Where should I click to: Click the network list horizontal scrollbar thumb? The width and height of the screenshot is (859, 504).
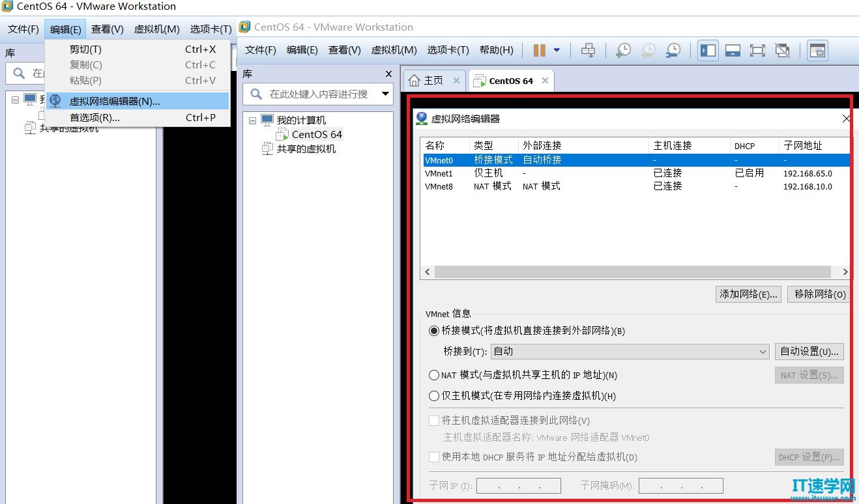point(632,272)
